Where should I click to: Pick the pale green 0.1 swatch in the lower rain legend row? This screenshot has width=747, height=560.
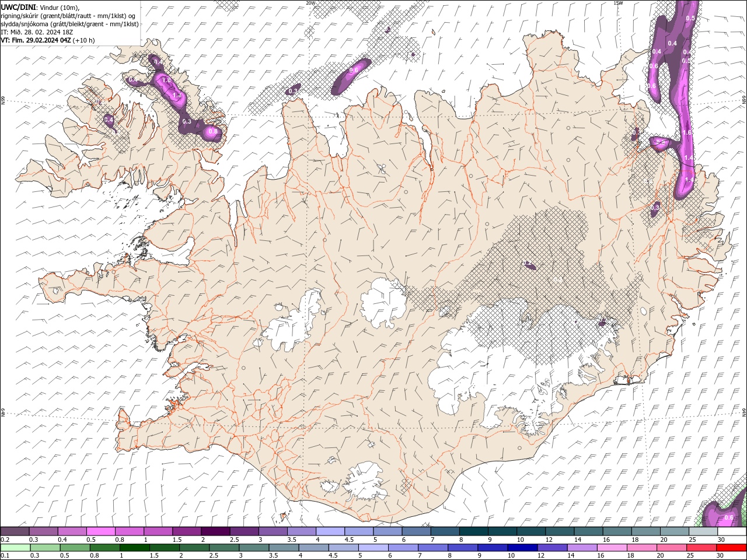click(x=16, y=548)
